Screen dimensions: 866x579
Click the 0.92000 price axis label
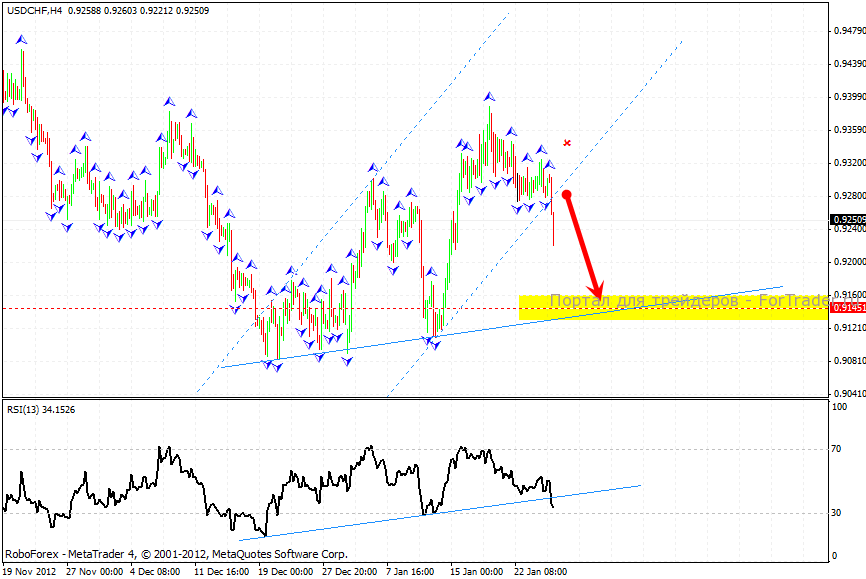pos(849,262)
